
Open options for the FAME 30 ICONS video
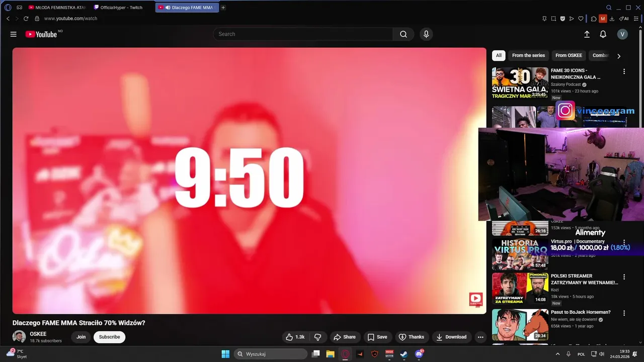[x=624, y=71]
